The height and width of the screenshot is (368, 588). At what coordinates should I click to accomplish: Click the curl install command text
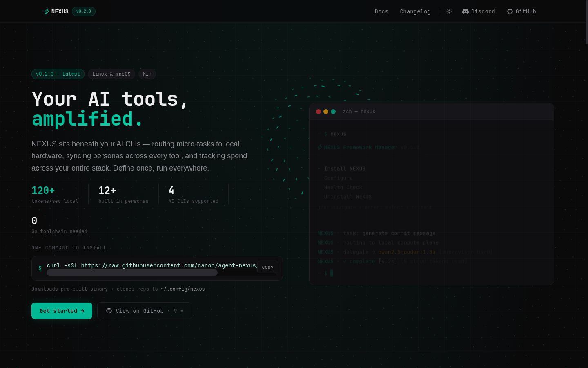point(152,265)
